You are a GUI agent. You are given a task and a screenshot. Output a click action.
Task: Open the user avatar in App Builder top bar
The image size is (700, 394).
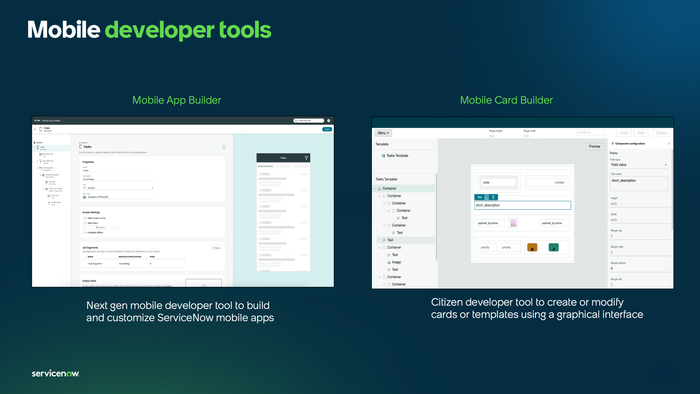tap(329, 120)
